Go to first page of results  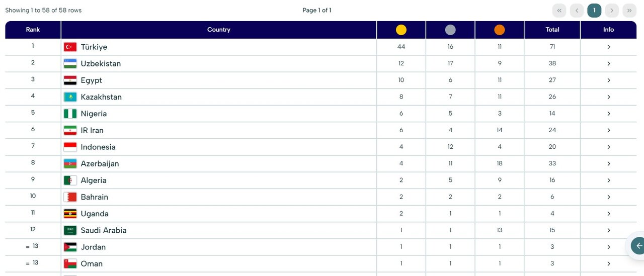click(x=559, y=11)
